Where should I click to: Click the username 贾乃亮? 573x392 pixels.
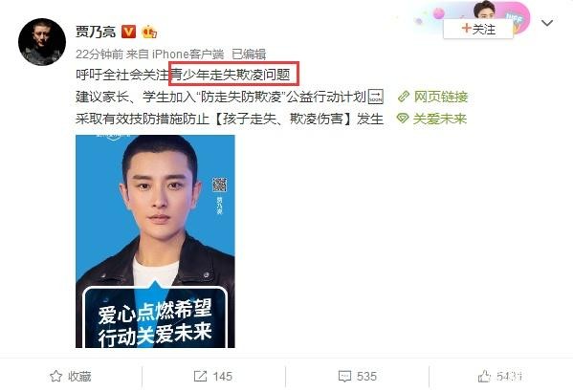(96, 32)
